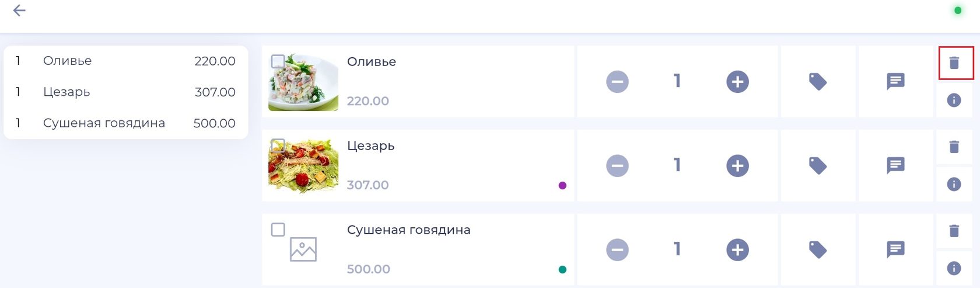Screen dimensions: 980x288
Task: Click the purple dot on the Цезарь card
Action: (x=562, y=186)
